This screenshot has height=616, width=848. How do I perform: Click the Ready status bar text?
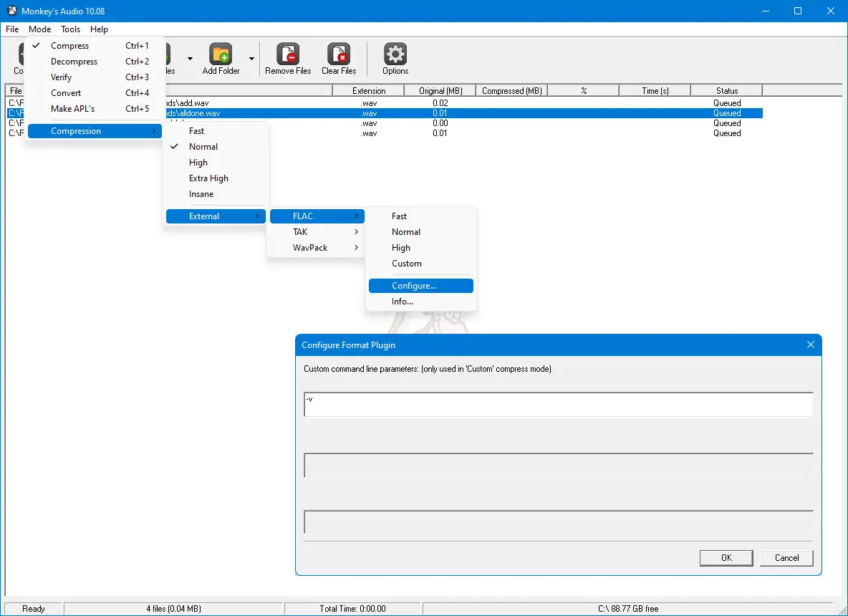pos(34,608)
